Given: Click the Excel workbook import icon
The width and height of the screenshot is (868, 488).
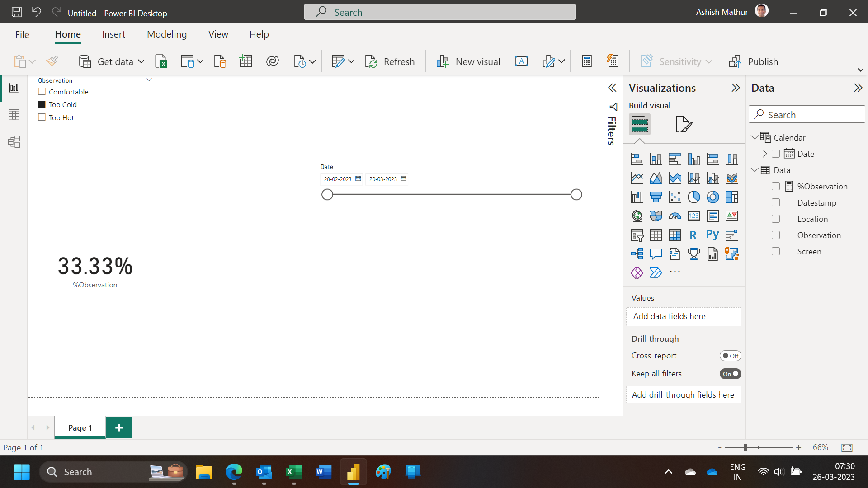Looking at the screenshot, I should click(161, 61).
